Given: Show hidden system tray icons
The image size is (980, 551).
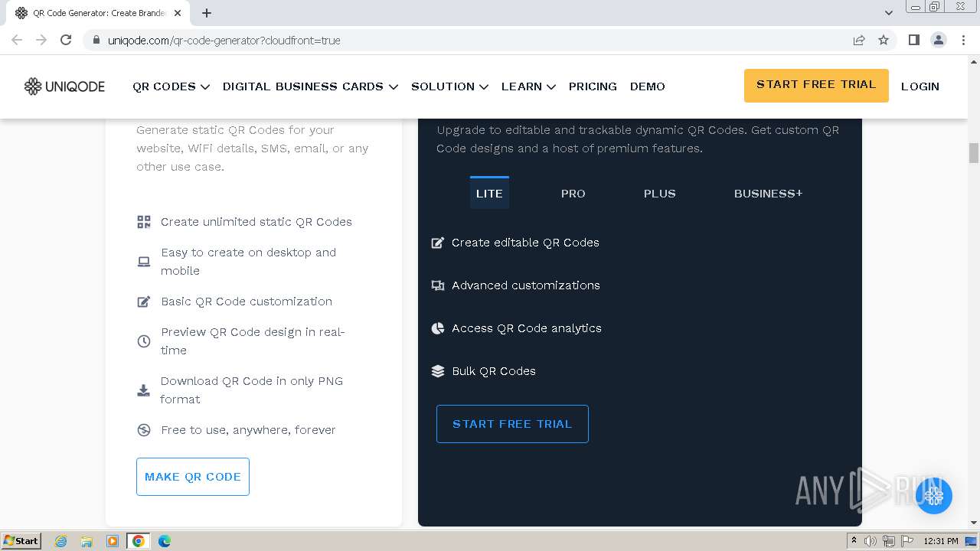Looking at the screenshot, I should pyautogui.click(x=854, y=540).
